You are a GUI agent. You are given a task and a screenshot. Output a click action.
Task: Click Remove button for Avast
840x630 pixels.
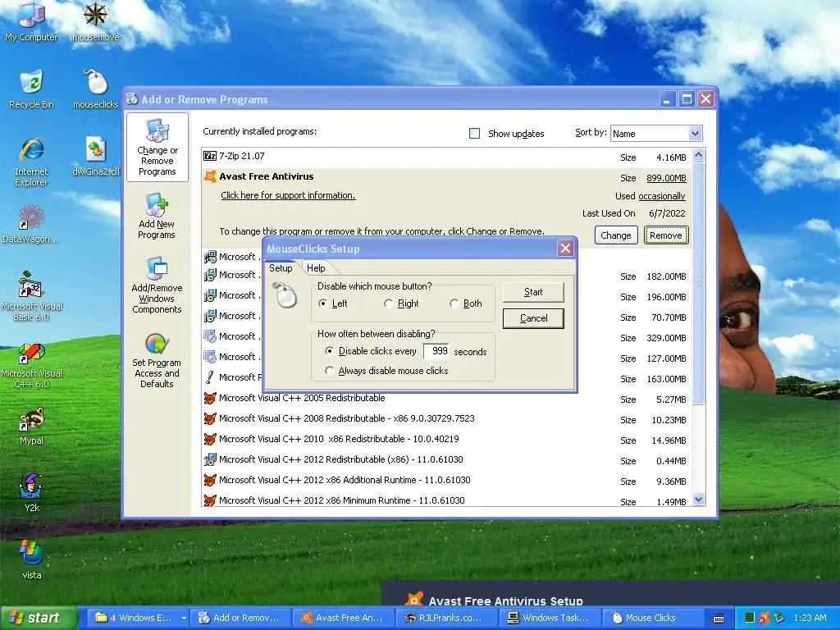[x=666, y=235]
